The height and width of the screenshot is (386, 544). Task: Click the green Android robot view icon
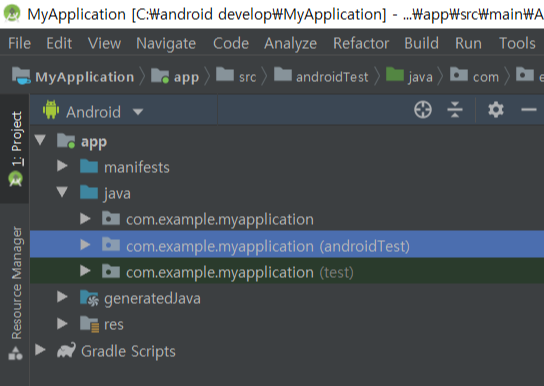click(51, 110)
